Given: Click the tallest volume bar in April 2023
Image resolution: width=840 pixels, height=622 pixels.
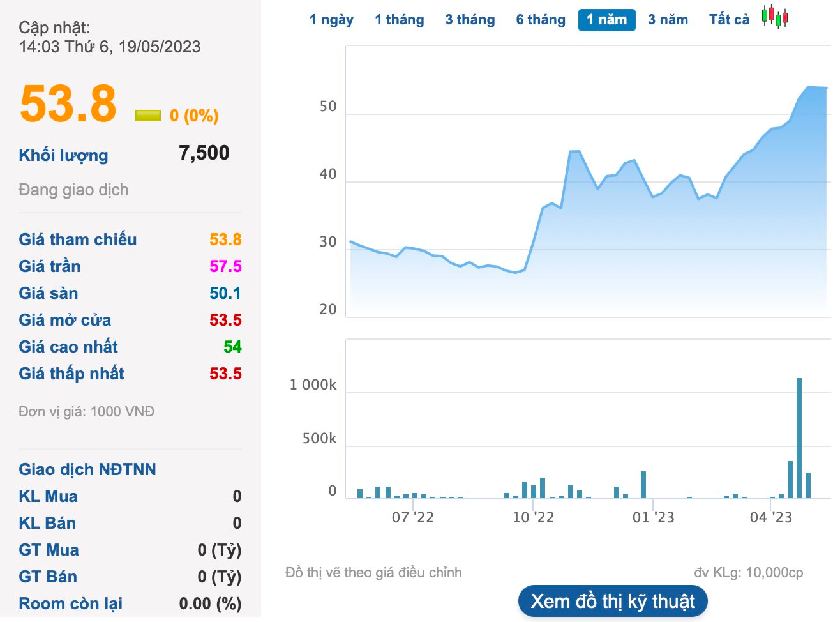Looking at the screenshot, I should tap(799, 438).
